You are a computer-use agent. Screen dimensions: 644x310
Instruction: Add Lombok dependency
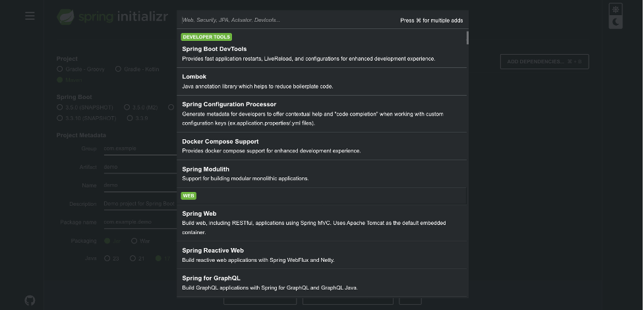(x=322, y=81)
